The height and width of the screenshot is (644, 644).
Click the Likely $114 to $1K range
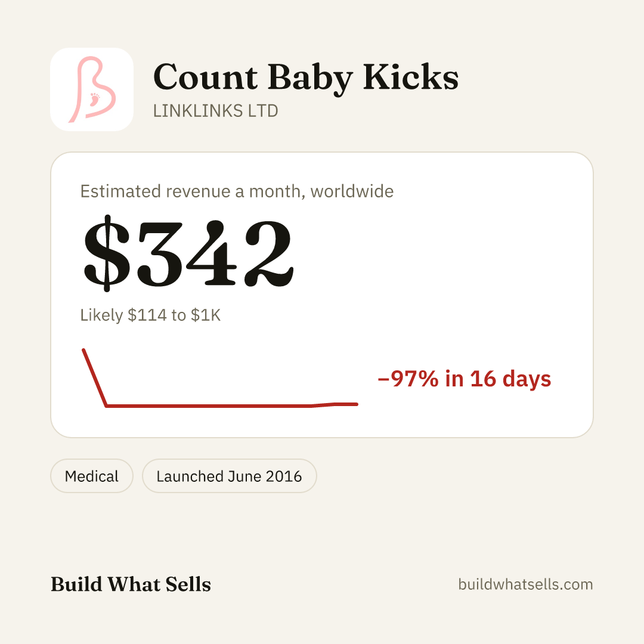tap(150, 315)
